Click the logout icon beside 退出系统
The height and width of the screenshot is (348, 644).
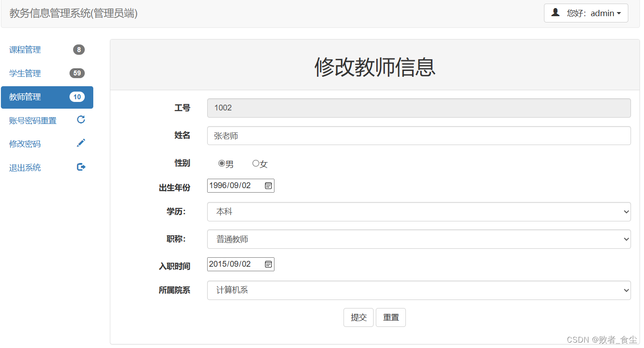tap(81, 167)
